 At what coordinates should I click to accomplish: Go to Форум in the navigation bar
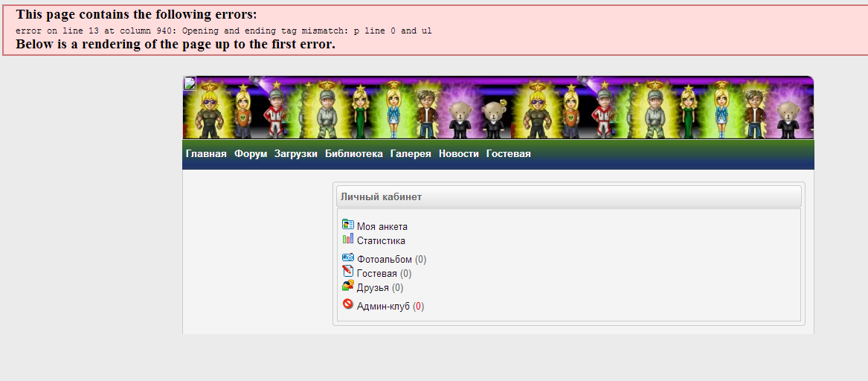tap(250, 154)
